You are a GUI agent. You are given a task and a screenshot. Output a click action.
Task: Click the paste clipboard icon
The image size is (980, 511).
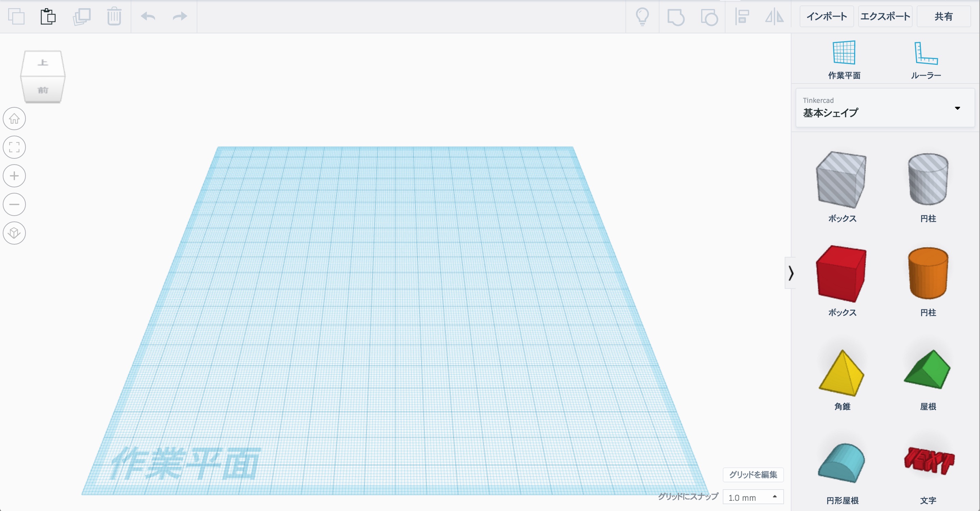click(48, 16)
